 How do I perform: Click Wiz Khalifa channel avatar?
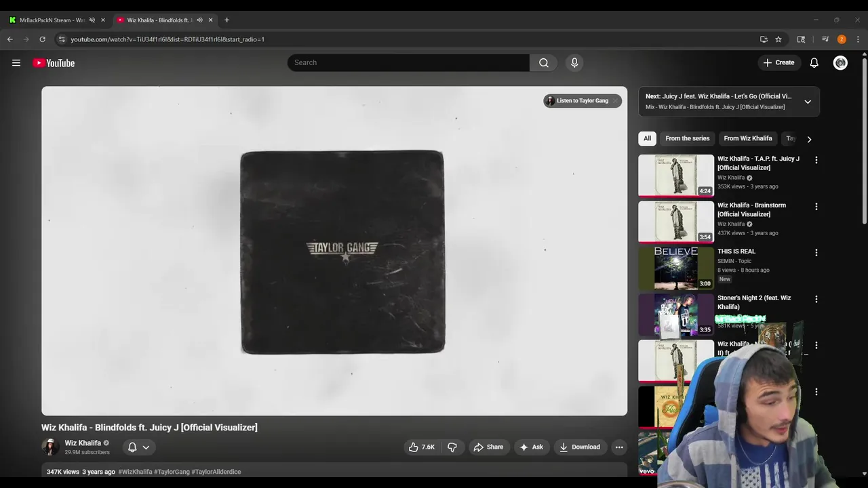coord(50,447)
